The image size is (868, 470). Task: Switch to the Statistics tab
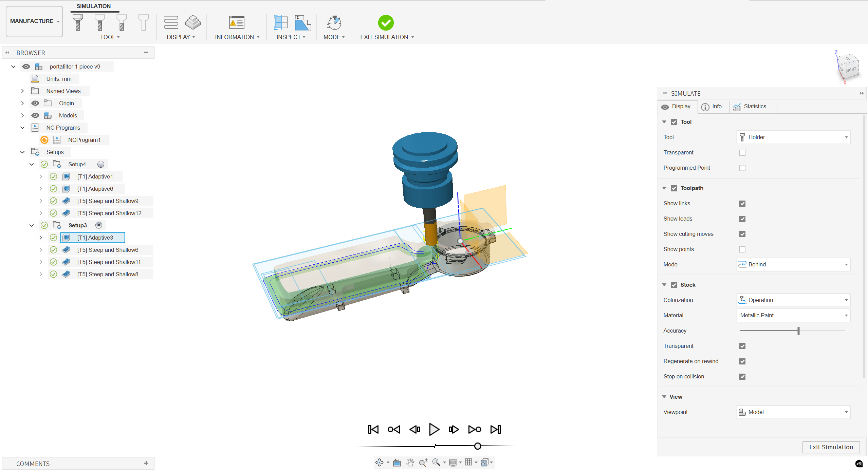click(751, 106)
